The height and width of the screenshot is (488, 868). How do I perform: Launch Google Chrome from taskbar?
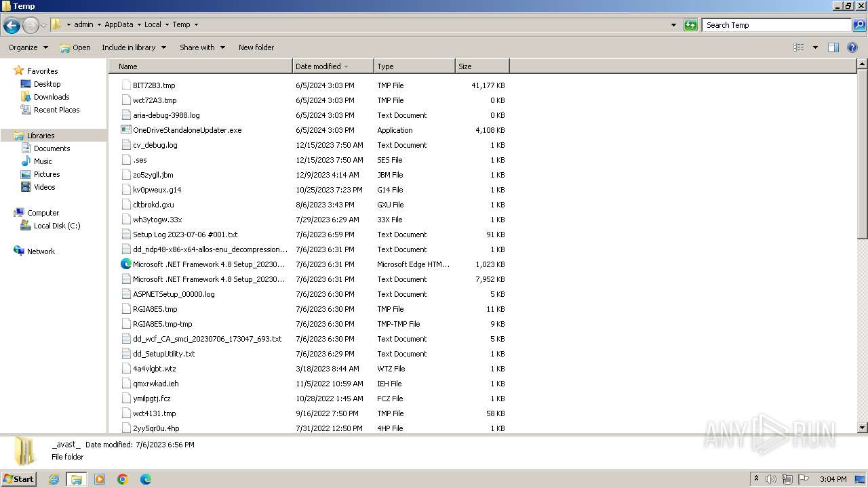click(123, 479)
